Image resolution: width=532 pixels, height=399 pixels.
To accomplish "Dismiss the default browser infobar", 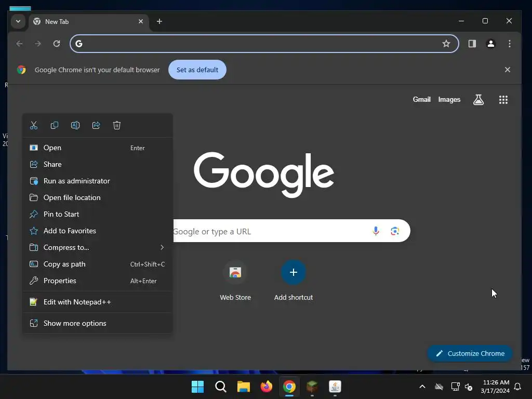I will [508, 70].
